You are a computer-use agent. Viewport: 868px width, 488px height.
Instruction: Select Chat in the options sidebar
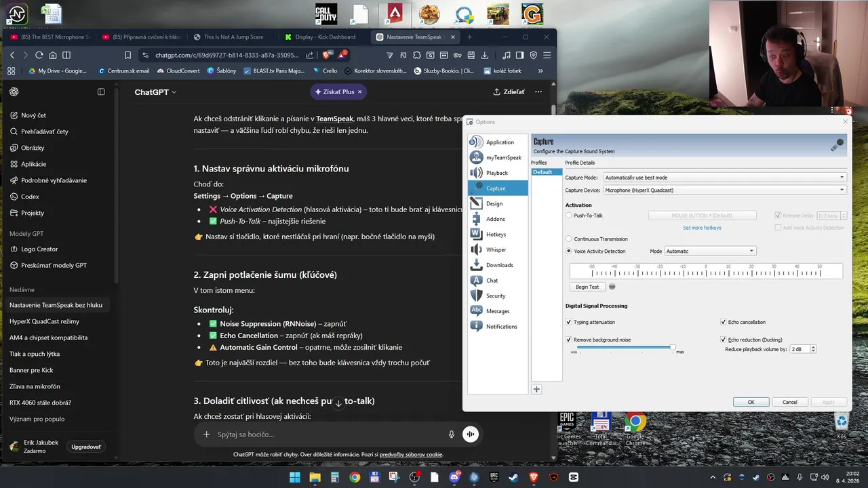498,281
